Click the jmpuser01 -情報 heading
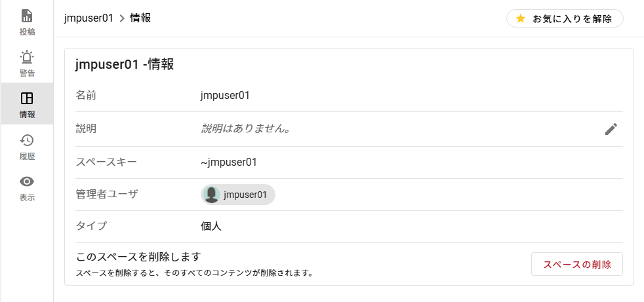644x302 pixels. pyautogui.click(x=125, y=64)
